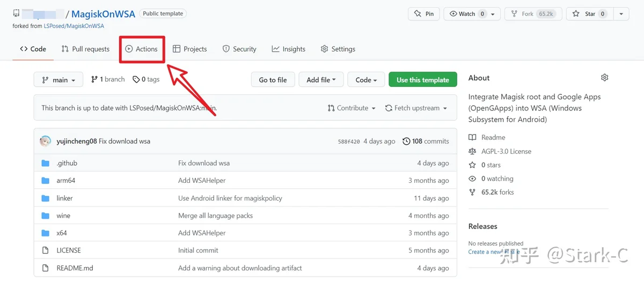Click the About section gear icon
This screenshot has width=644, height=281.
coord(605,78)
